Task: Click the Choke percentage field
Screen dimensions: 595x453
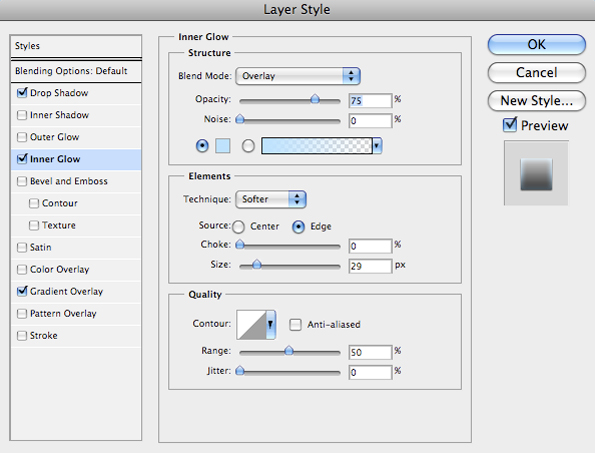Action: 370,246
